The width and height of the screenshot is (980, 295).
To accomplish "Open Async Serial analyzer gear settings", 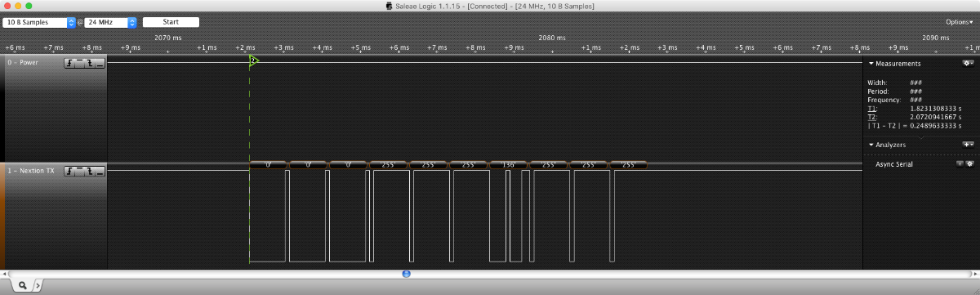I will coord(969,164).
